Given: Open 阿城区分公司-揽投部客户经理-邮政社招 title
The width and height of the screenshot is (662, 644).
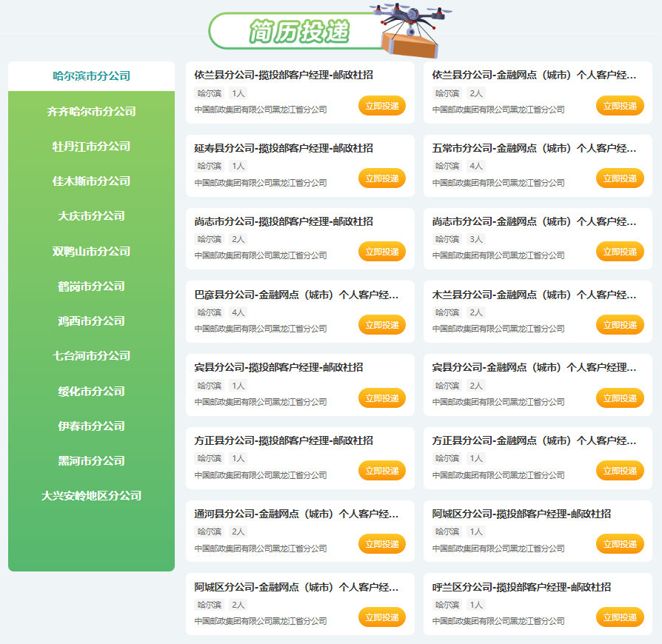Looking at the screenshot, I should click(521, 514).
